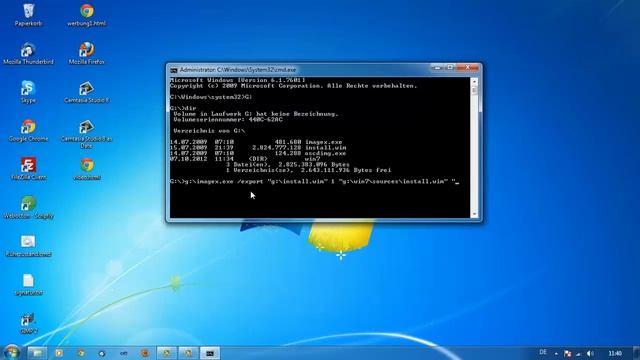Select the GIMP 2 desktop shortcut

[x=28, y=323]
